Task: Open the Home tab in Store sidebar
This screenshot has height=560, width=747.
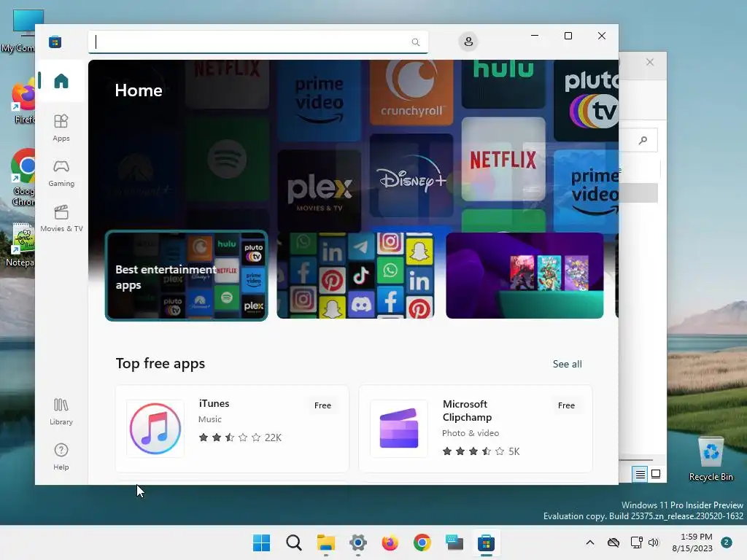Action: 61,81
